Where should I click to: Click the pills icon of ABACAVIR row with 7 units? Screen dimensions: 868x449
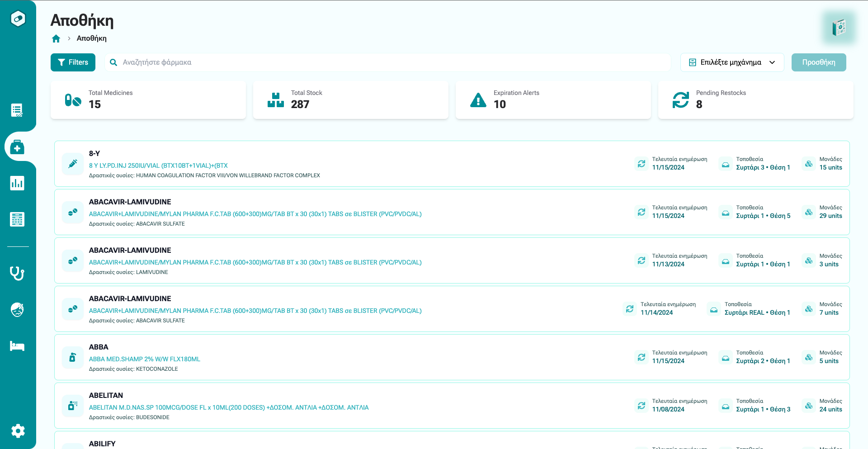pos(73,309)
